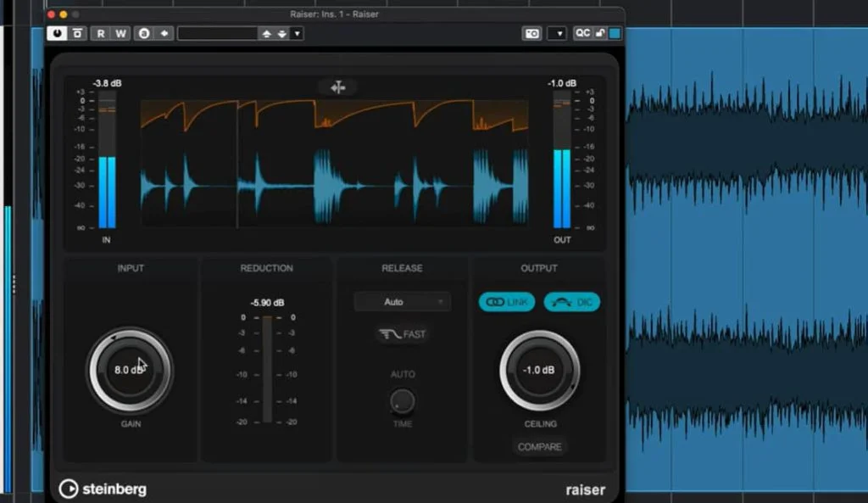Click the Steinberg logo
Viewport: 868px width, 503px height.
[x=103, y=489]
